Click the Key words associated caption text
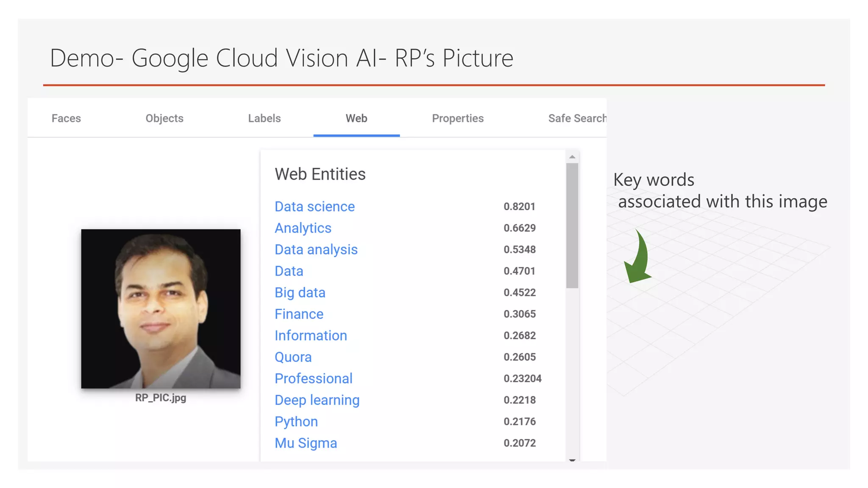Viewport: 868px width, 488px height. [721, 191]
